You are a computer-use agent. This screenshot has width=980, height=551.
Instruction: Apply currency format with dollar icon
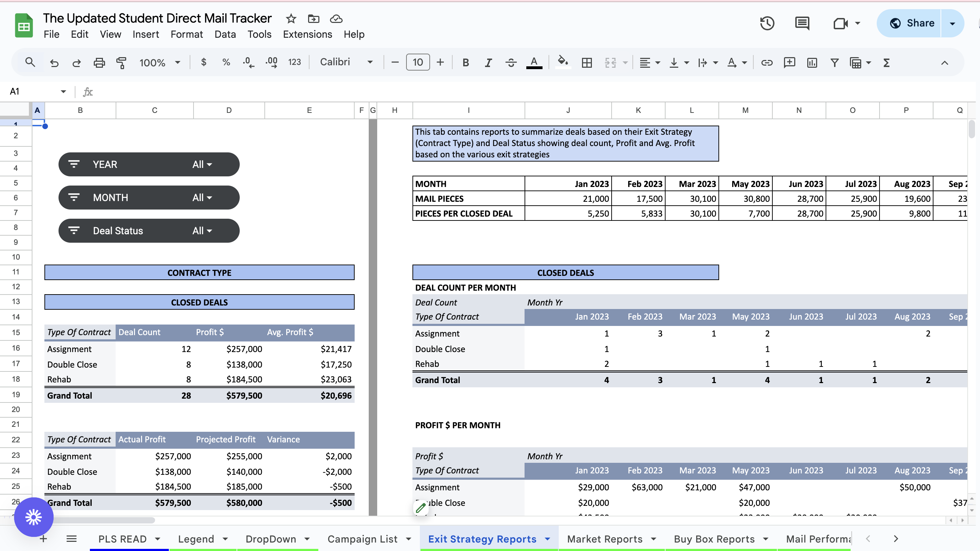203,62
